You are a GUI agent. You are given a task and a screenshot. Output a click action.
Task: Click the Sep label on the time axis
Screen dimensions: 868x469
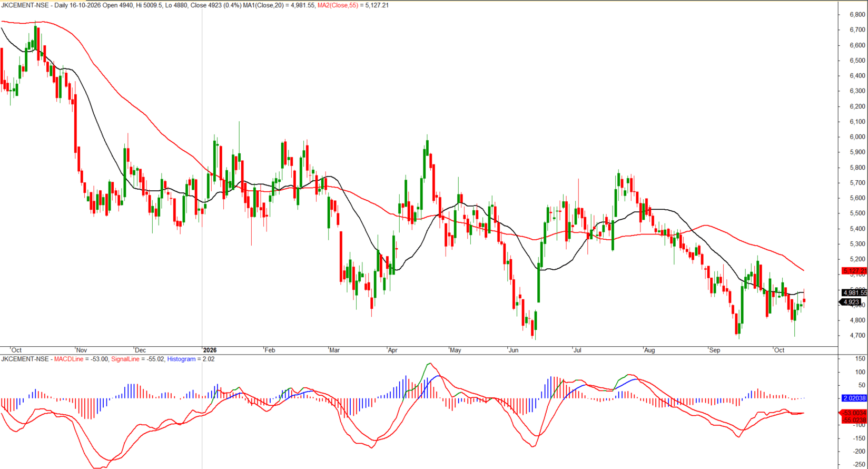click(714, 350)
